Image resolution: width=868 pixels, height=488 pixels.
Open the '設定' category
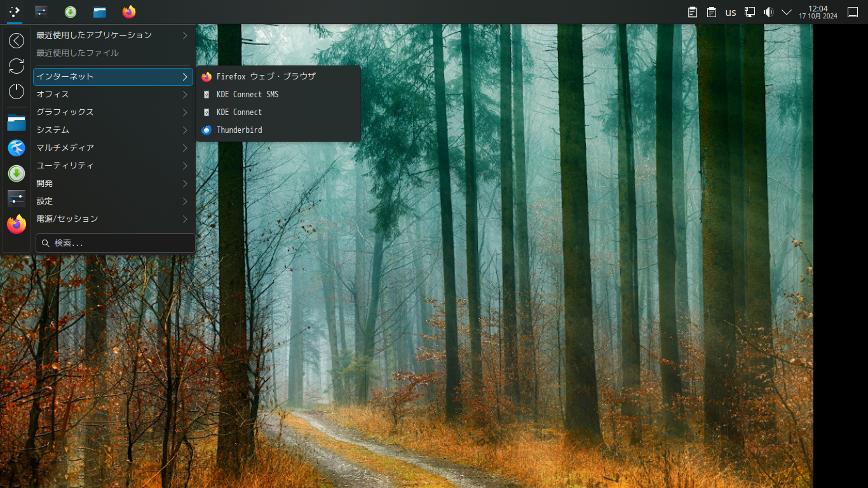113,201
